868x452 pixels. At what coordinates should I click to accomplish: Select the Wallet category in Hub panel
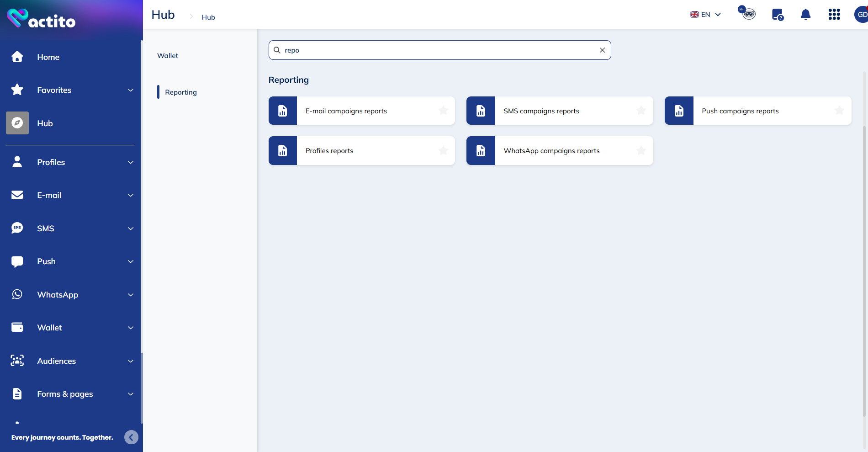(168, 56)
